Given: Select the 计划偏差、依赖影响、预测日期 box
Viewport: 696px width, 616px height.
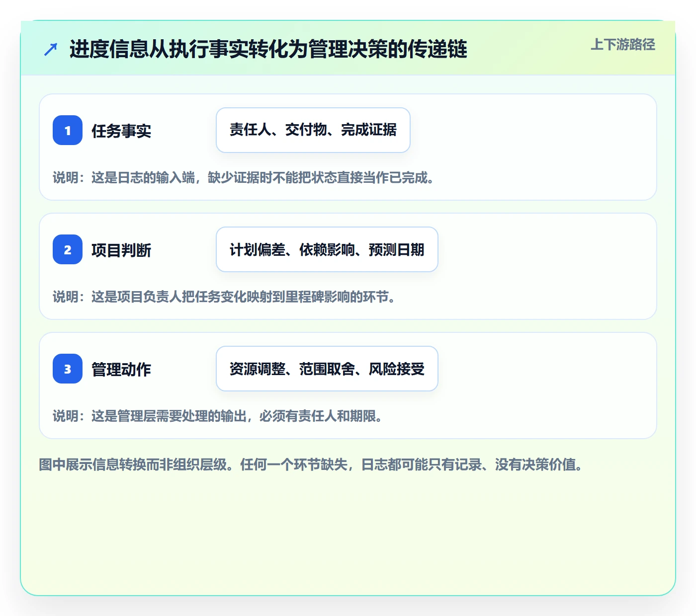Looking at the screenshot, I should coord(327,249).
